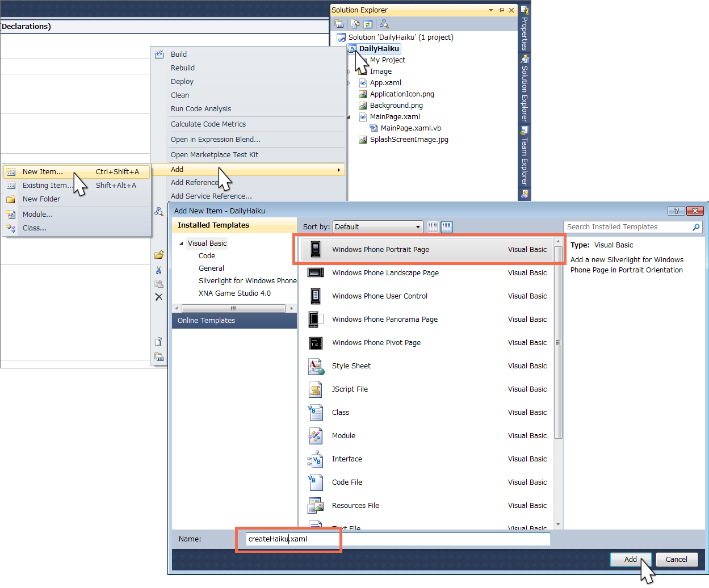Click the Add button in dialog
This screenshot has width=709, height=588.
(631, 560)
